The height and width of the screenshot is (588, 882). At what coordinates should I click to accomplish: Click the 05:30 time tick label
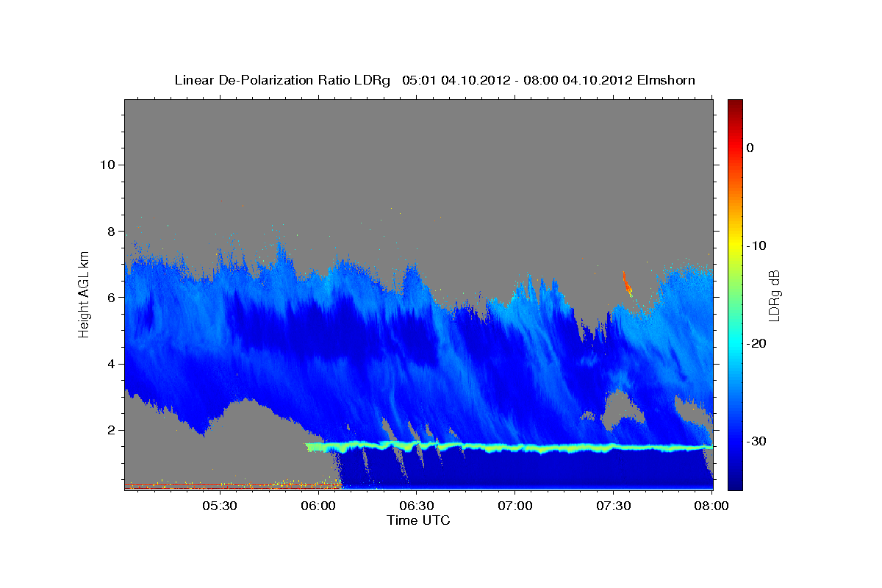tap(219, 506)
